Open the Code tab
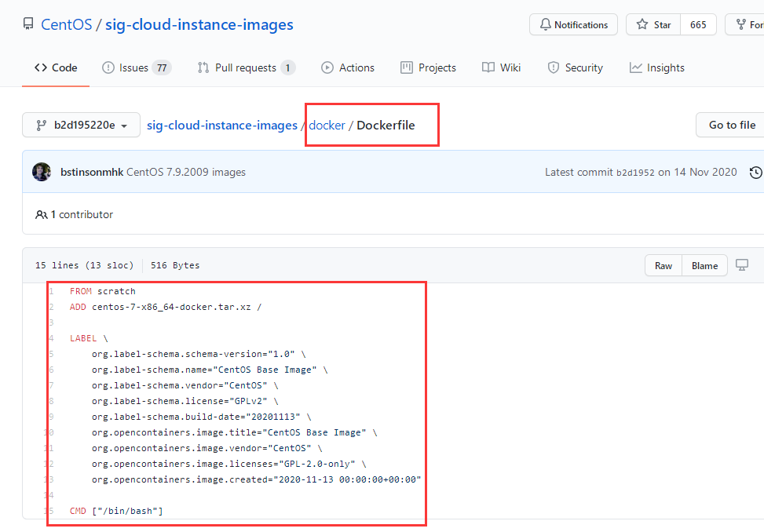 (56, 67)
